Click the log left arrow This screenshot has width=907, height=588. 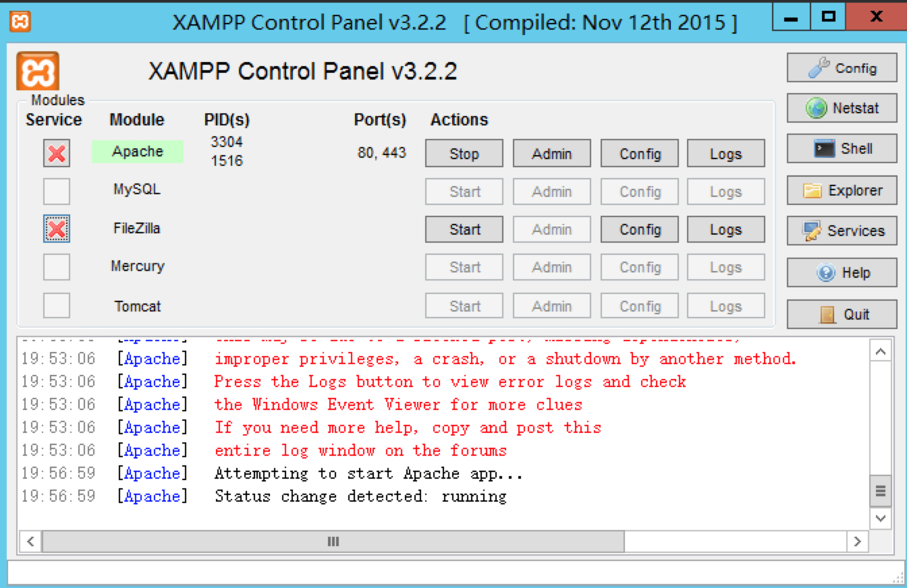[30, 541]
